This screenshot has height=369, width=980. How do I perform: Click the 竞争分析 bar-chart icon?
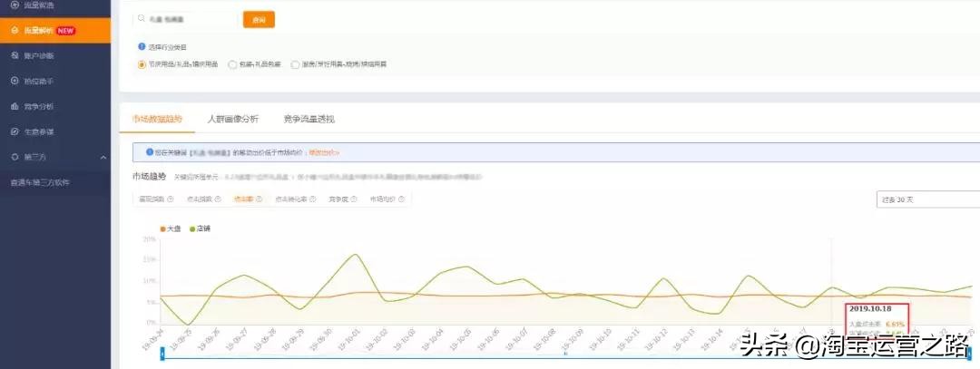point(15,106)
